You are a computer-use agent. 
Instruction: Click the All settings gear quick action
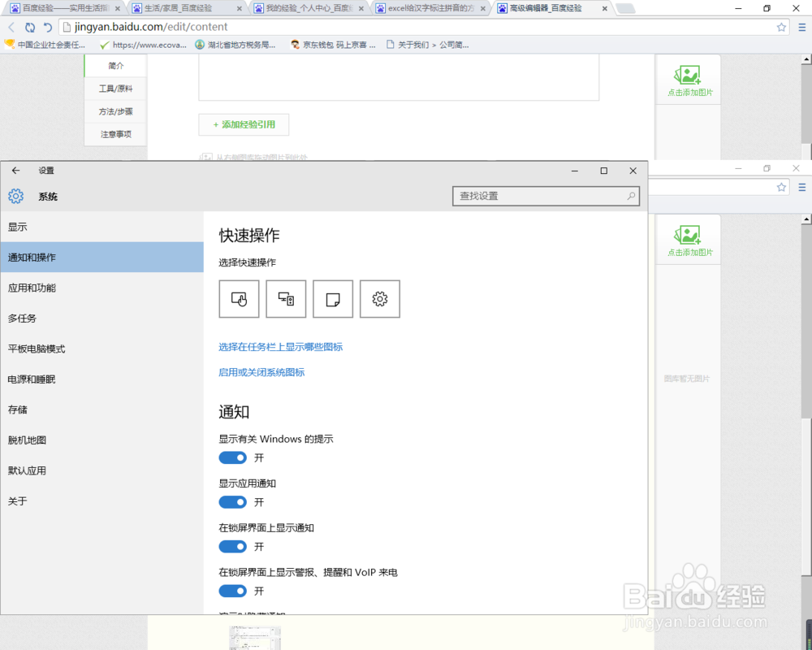(380, 298)
